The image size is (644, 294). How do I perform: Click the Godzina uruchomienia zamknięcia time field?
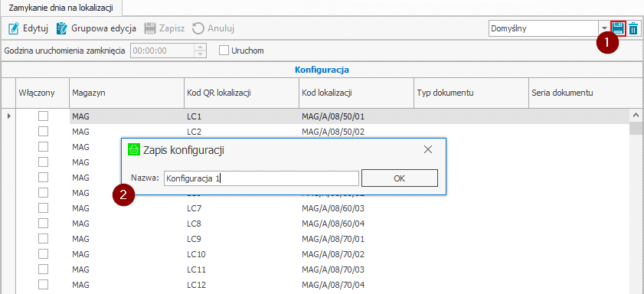pyautogui.click(x=162, y=51)
